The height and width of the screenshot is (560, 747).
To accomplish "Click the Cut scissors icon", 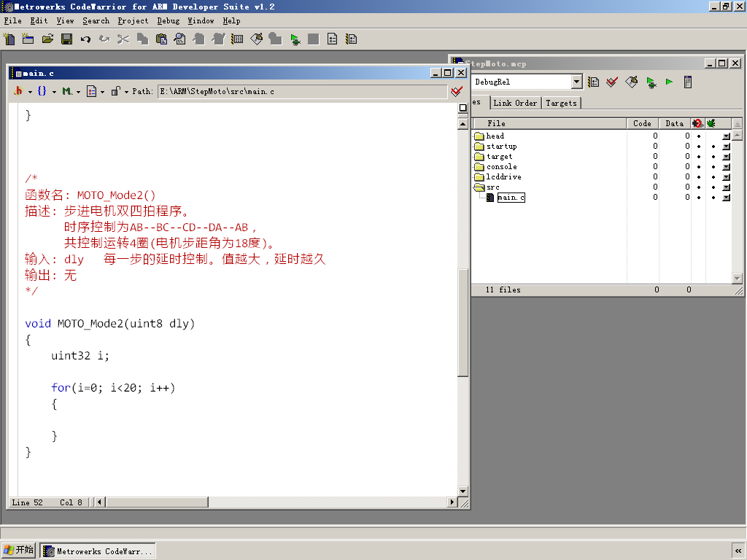I will tap(123, 39).
